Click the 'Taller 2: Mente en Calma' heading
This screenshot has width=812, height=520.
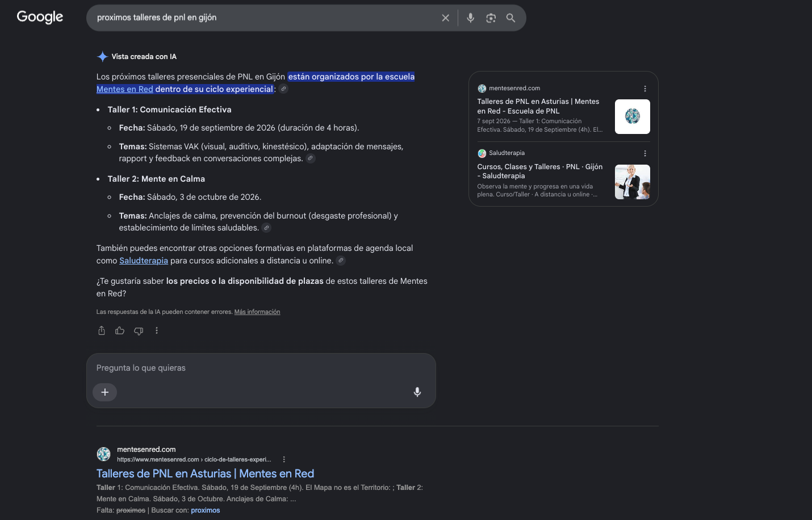pyautogui.click(x=156, y=179)
